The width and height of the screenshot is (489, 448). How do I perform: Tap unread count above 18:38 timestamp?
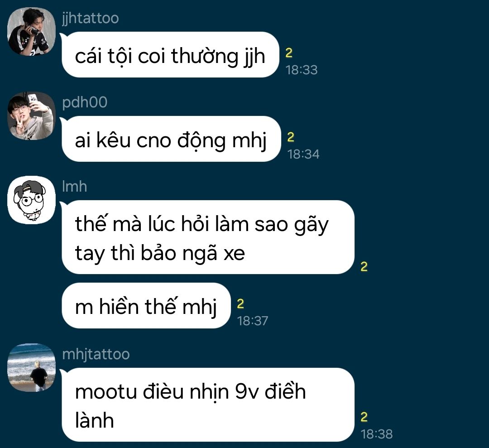(364, 417)
